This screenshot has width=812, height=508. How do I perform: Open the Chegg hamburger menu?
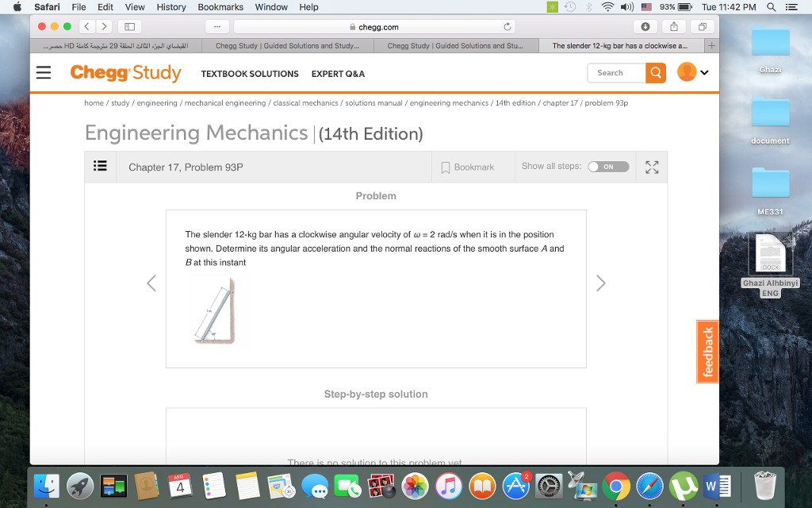[44, 72]
